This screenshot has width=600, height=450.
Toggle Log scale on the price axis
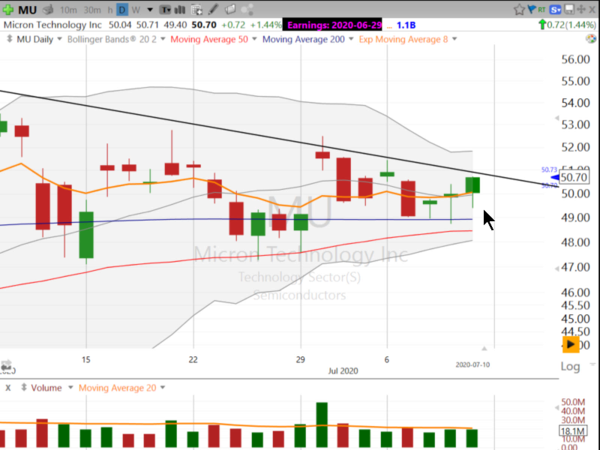(570, 367)
